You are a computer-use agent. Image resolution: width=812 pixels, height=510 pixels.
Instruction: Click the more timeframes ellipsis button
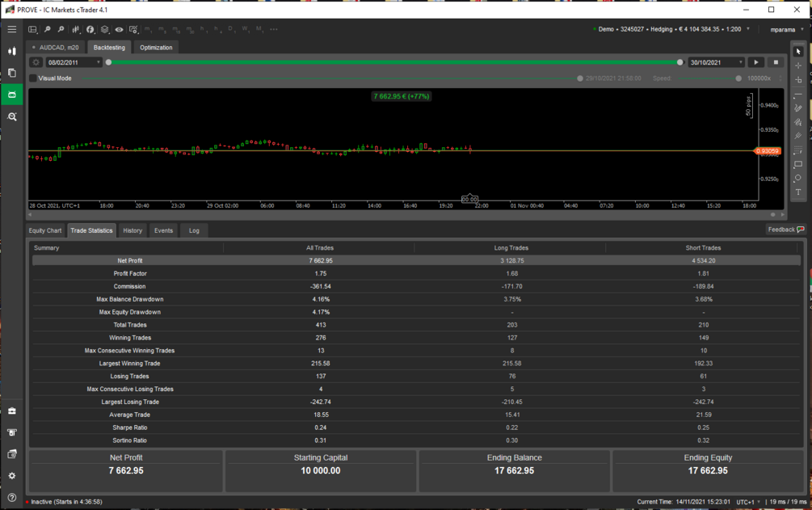pyautogui.click(x=273, y=30)
